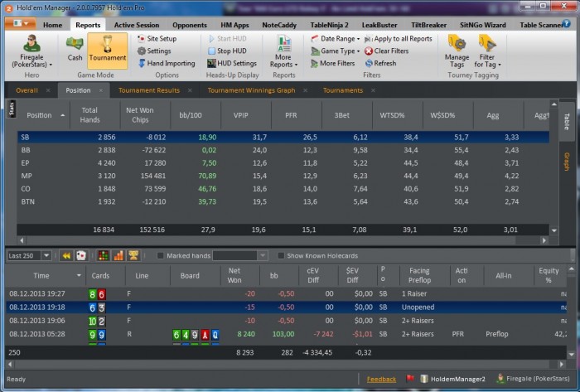Click Clear Filters
The image size is (580, 392).
point(387,51)
